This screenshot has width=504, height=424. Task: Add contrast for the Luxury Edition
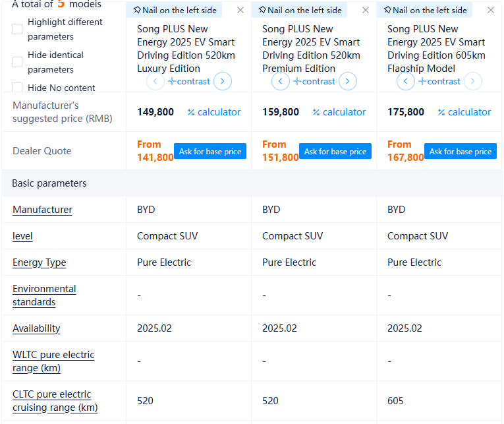189,82
